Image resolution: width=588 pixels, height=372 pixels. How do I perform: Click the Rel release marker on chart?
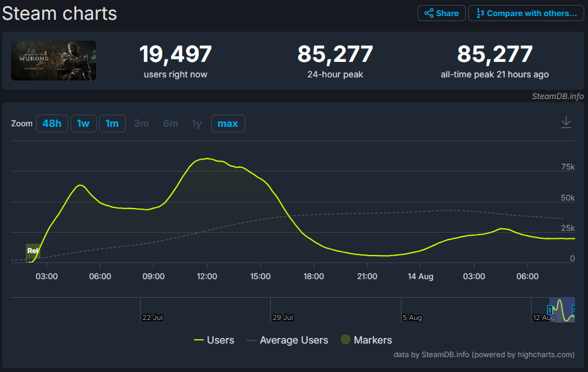(33, 251)
